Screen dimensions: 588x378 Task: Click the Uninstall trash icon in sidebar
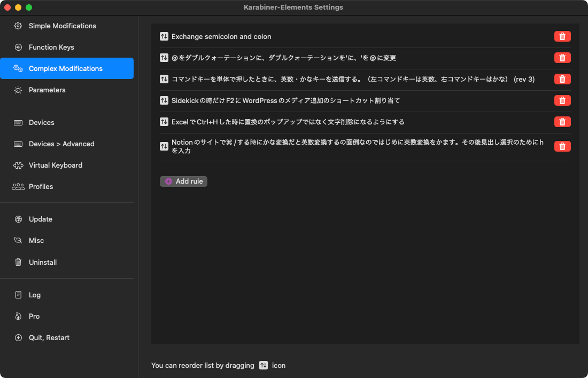pos(18,262)
